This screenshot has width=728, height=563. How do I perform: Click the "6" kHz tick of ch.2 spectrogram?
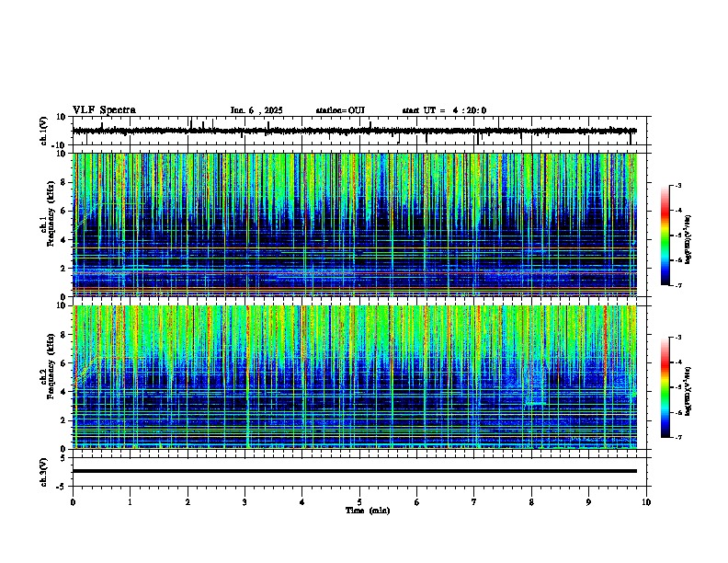[64, 363]
